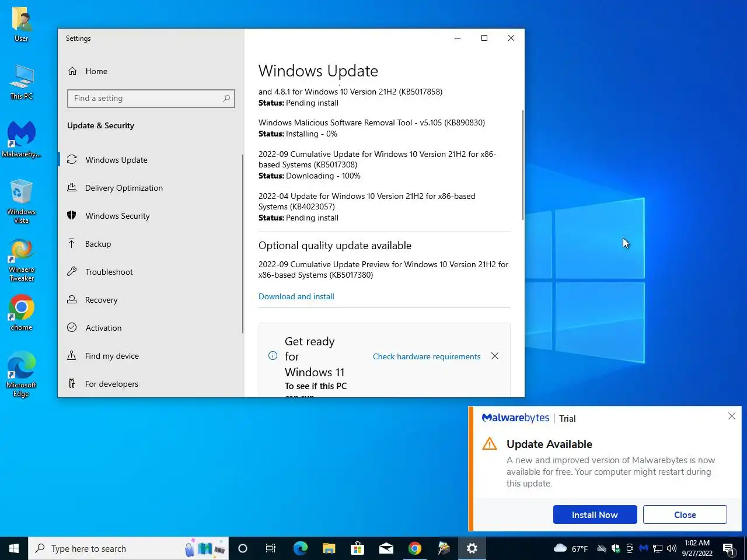Viewport: 747px width, 560px height.
Task: Click the volume icon in system tray
Action: pos(672,548)
